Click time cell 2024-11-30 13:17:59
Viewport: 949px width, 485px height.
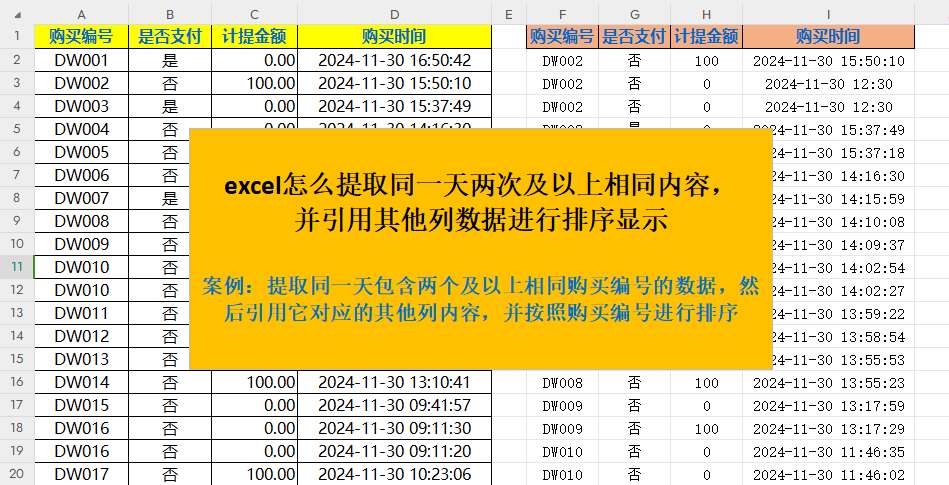pyautogui.click(x=829, y=406)
